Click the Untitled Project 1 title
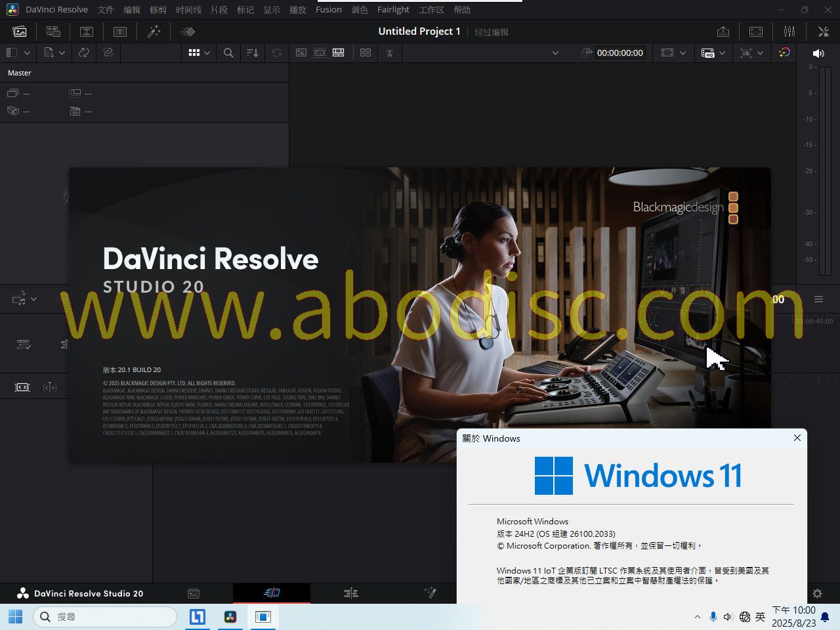This screenshot has width=840, height=630. (419, 31)
